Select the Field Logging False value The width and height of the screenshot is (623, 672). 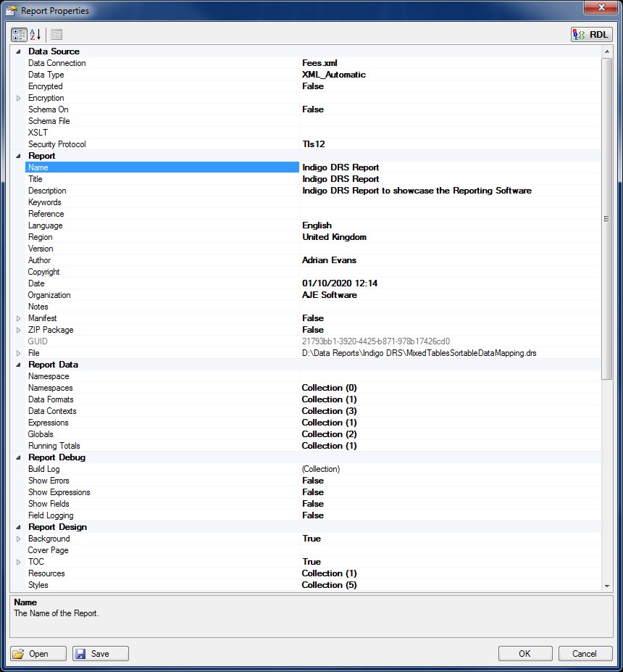pos(313,515)
